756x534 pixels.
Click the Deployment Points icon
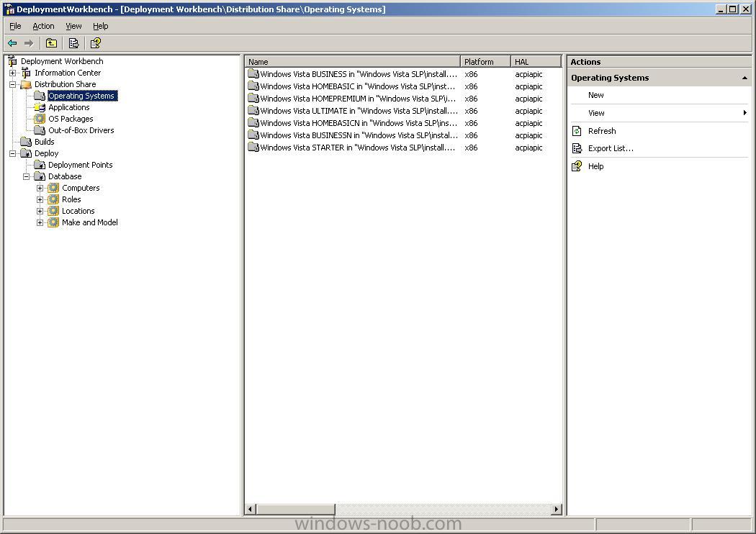pos(40,165)
